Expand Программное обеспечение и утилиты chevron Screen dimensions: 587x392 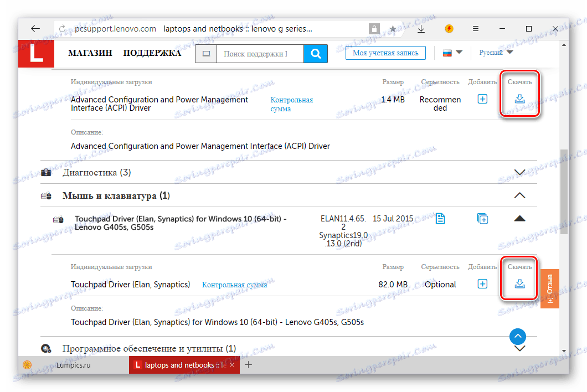click(x=519, y=349)
